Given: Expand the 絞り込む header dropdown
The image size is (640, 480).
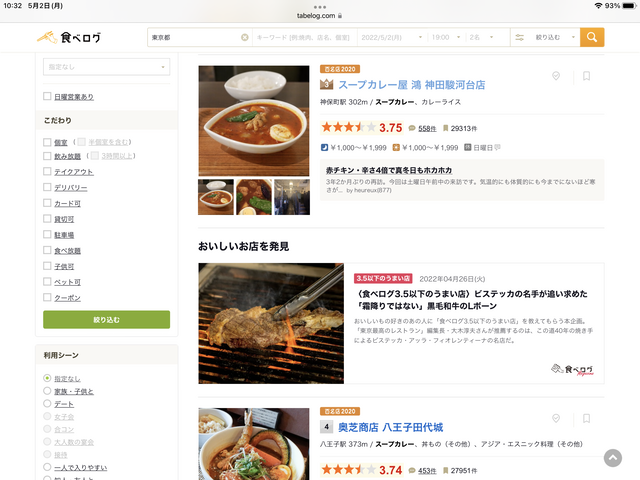Looking at the screenshot, I should click(545, 37).
